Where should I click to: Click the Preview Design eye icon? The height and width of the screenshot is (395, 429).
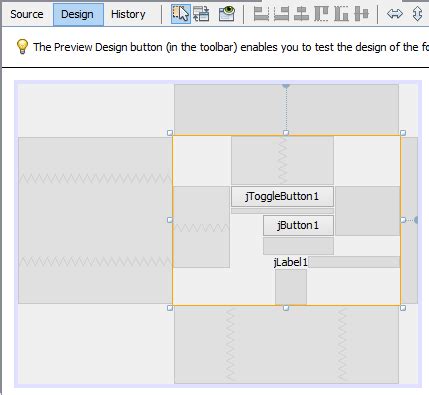[227, 14]
